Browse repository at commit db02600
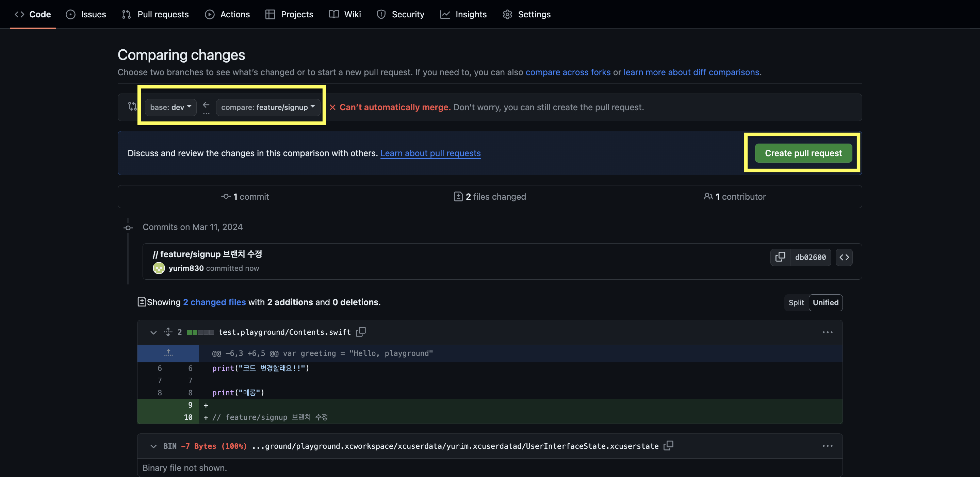 (844, 258)
